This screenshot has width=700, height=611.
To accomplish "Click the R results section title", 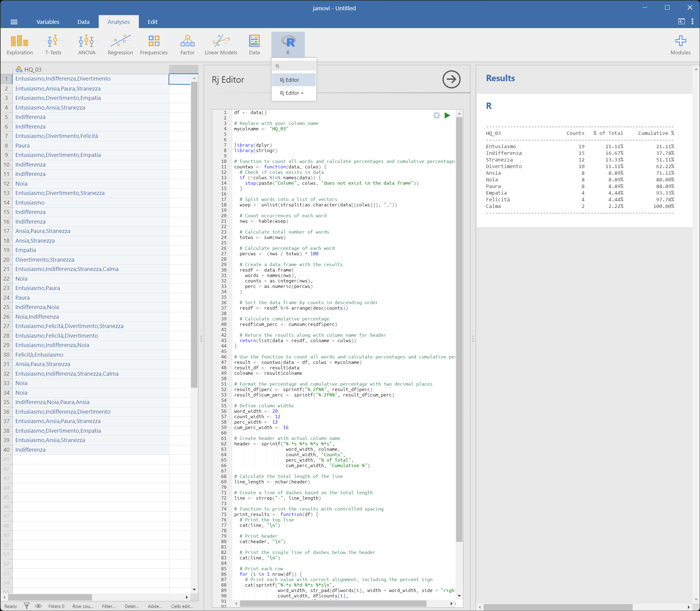I will pyautogui.click(x=489, y=106).
